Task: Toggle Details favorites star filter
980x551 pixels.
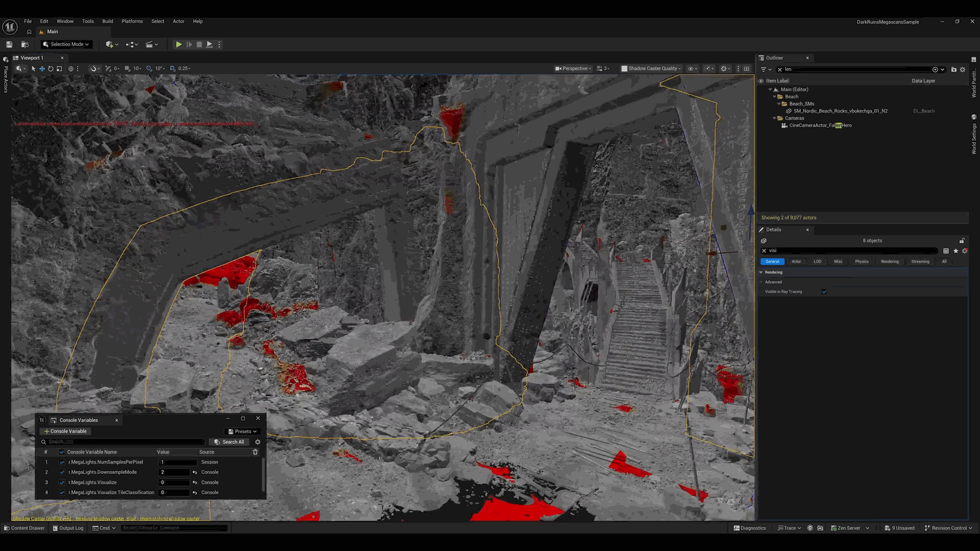Action: click(x=956, y=250)
